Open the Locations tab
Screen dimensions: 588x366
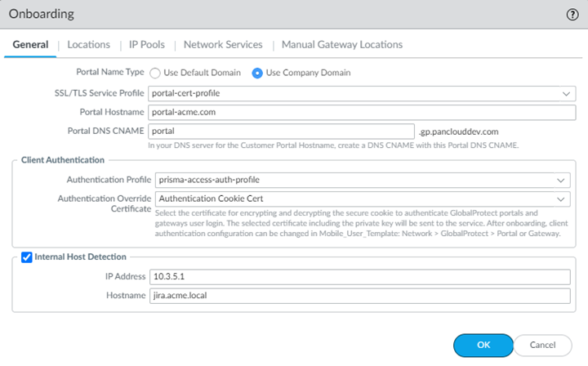coord(89,45)
